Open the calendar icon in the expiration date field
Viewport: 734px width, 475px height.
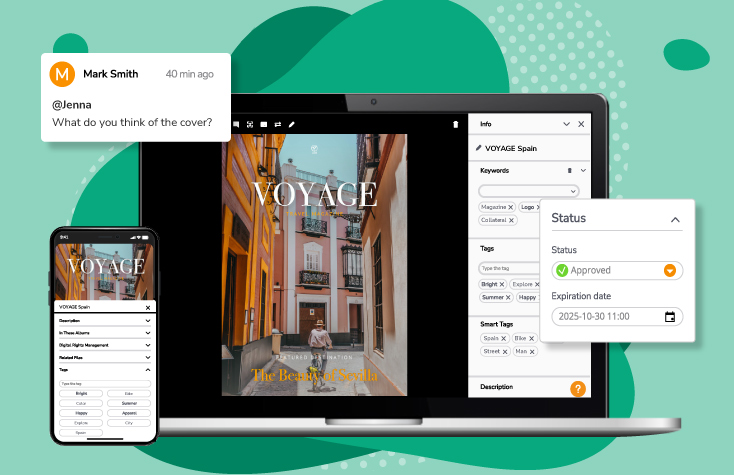pyautogui.click(x=670, y=317)
